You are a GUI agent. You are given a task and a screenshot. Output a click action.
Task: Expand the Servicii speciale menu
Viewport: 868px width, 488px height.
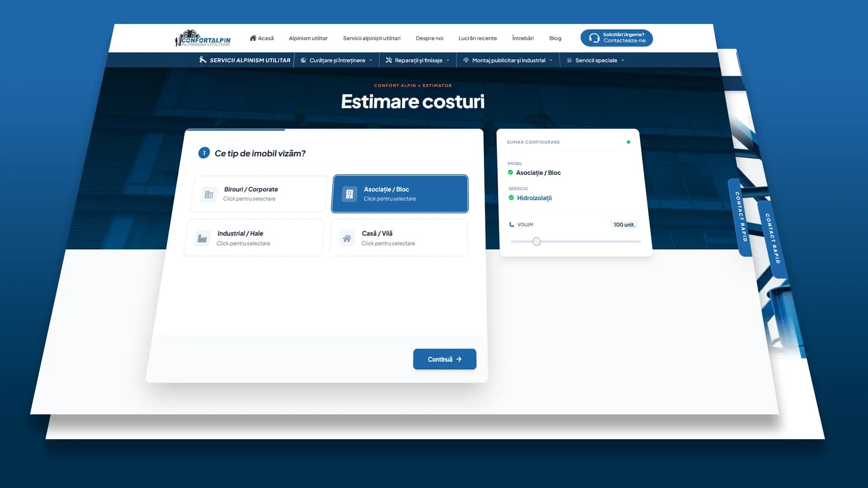[x=595, y=60]
